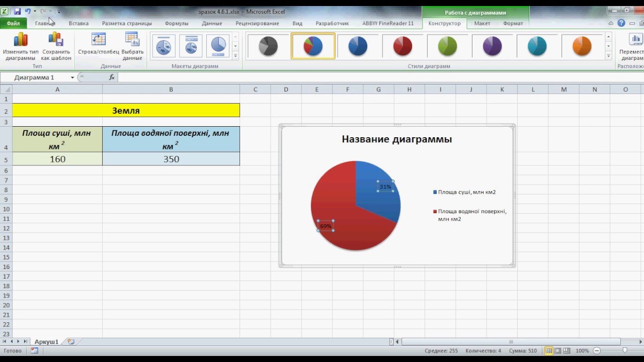Switch to Normal view in status bar
The image size is (644, 362).
point(548,350)
